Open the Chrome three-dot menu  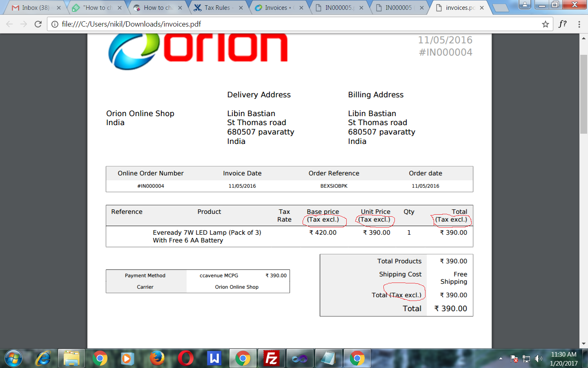click(x=579, y=24)
